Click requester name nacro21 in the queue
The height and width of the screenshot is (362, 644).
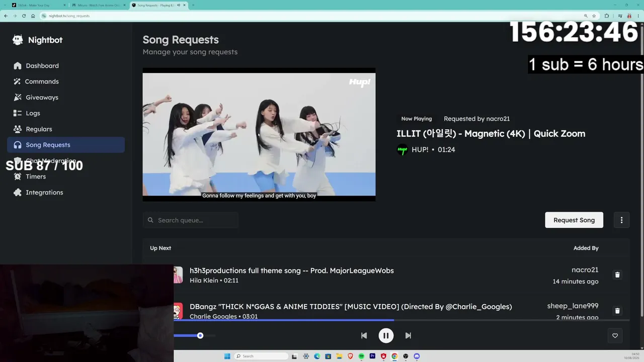585,270
